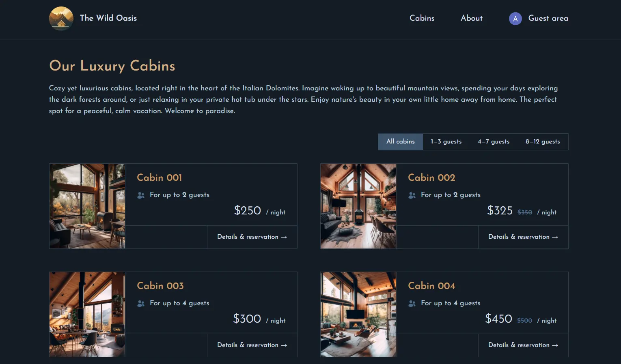This screenshot has height=364, width=621.
Task: Click the arrow icon on Cabin 001 reservation link
Action: click(284, 237)
